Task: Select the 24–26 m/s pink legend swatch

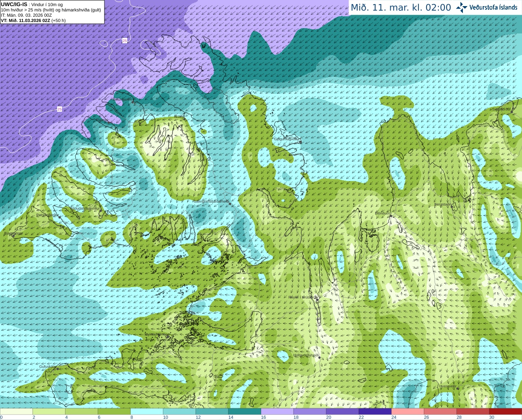Action: coord(408,411)
